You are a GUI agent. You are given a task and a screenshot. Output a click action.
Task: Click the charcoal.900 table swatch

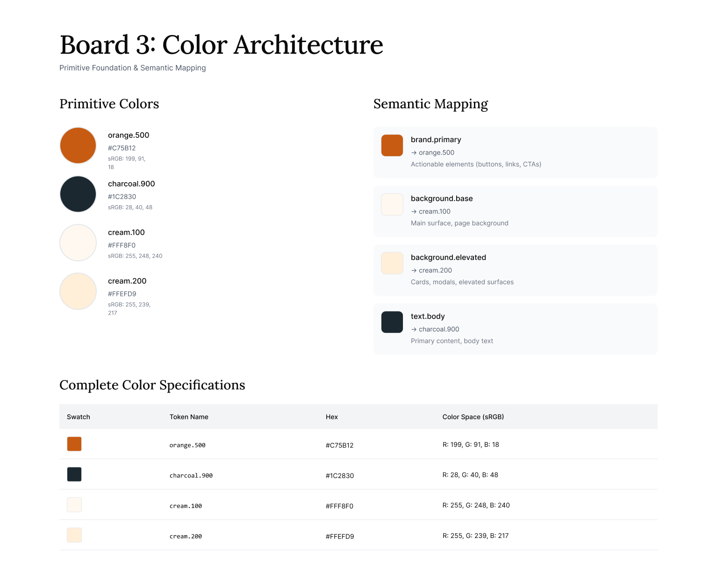[74, 474]
